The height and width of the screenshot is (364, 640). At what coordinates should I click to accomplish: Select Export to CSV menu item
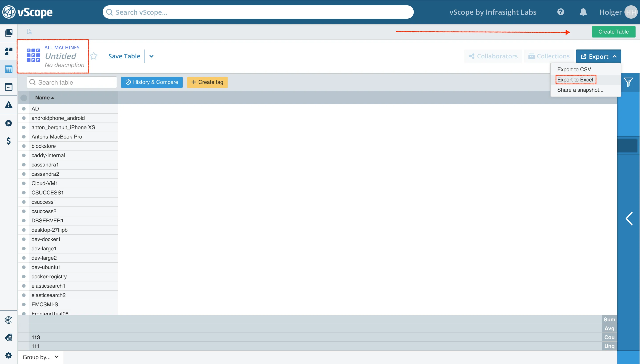574,69
